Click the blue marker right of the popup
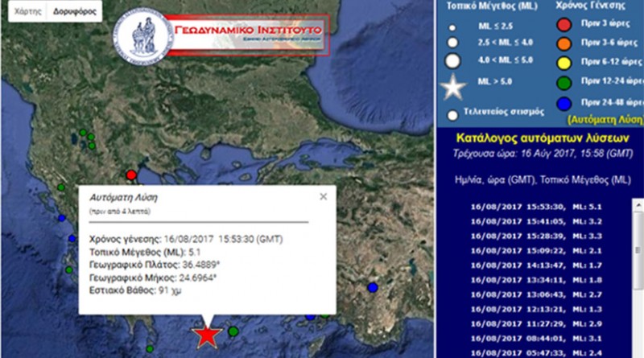This screenshot has height=358, width=644. pyautogui.click(x=372, y=287)
